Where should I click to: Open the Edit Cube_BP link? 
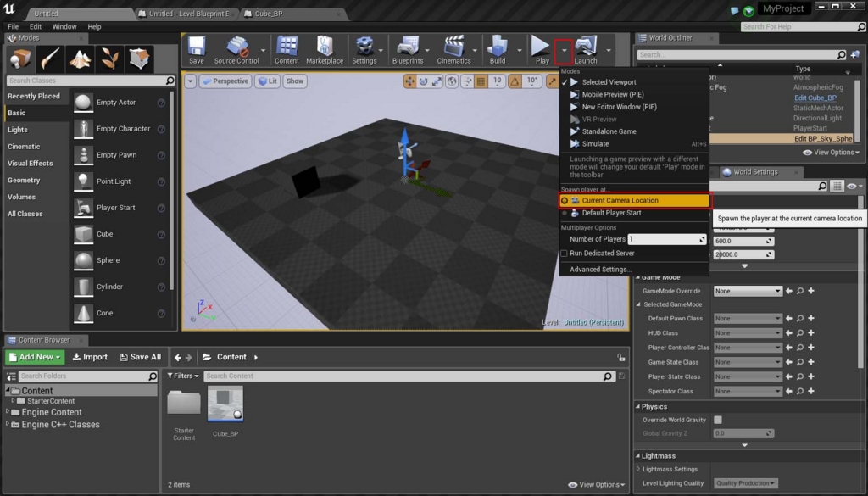[815, 98]
